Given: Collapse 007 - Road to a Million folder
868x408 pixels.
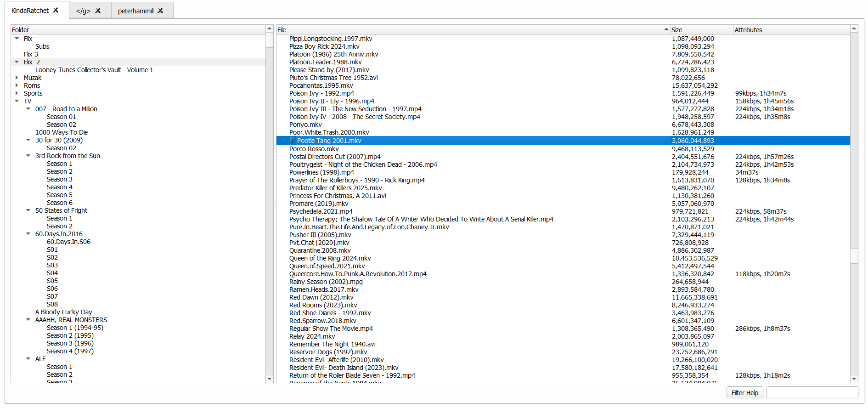Looking at the screenshot, I should 28,109.
